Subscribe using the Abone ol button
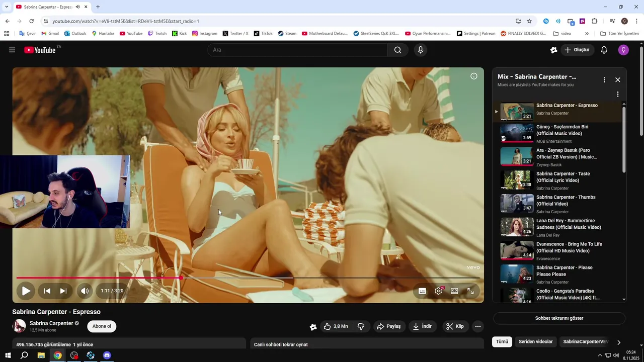 click(x=102, y=326)
